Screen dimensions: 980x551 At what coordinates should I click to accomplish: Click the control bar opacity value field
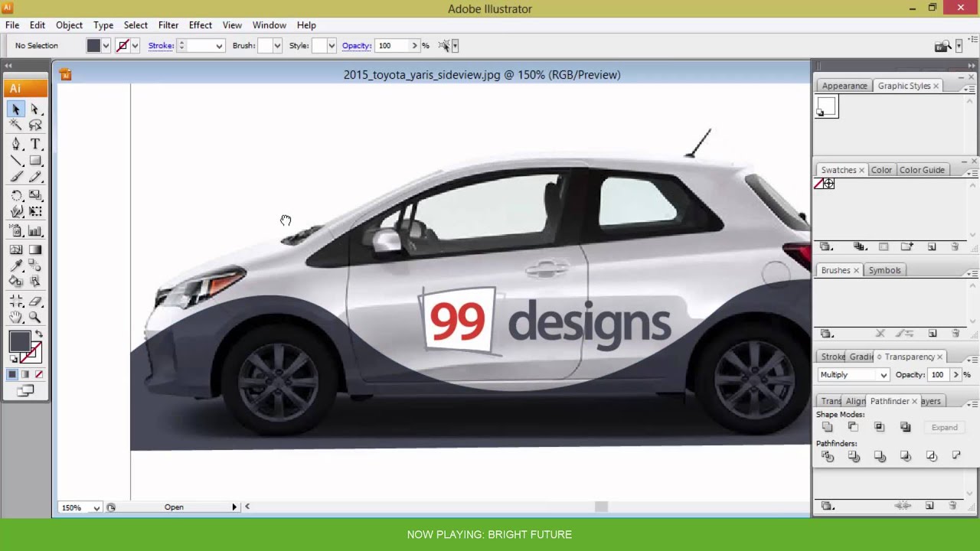(x=393, y=46)
